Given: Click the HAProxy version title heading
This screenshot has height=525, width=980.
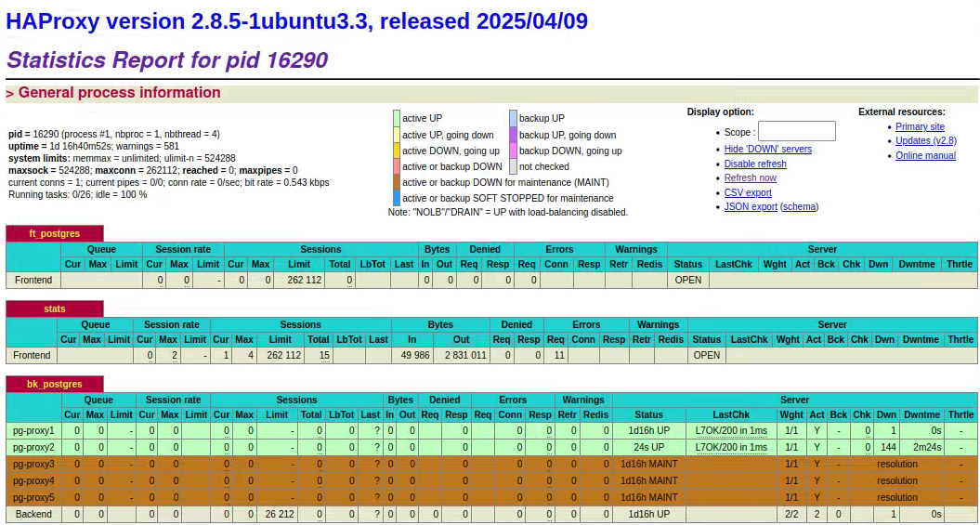Looking at the screenshot, I should [x=297, y=21].
